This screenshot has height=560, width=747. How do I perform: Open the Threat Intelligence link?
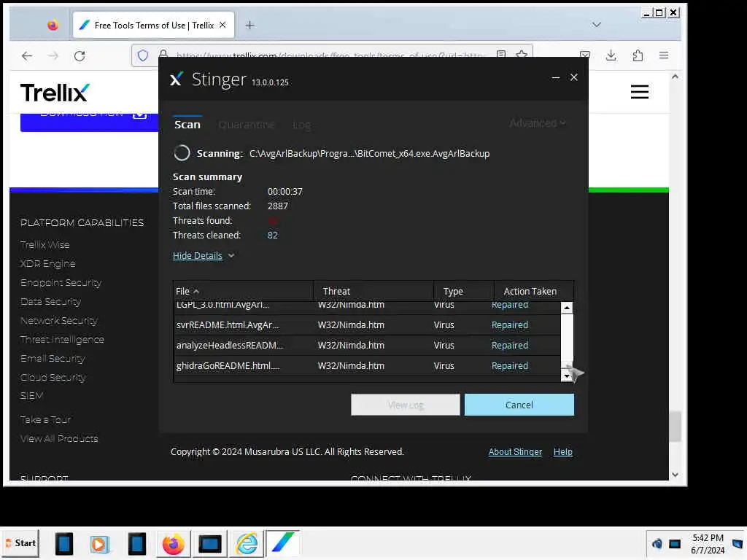coord(62,340)
